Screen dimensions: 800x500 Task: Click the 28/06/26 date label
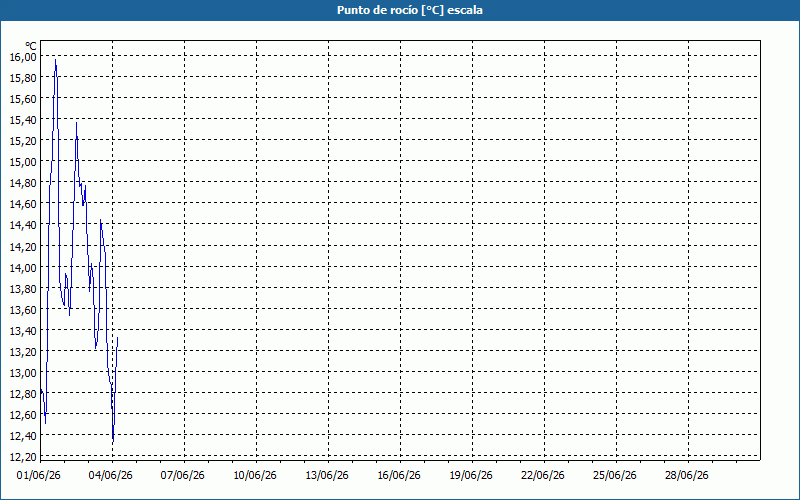(x=686, y=476)
